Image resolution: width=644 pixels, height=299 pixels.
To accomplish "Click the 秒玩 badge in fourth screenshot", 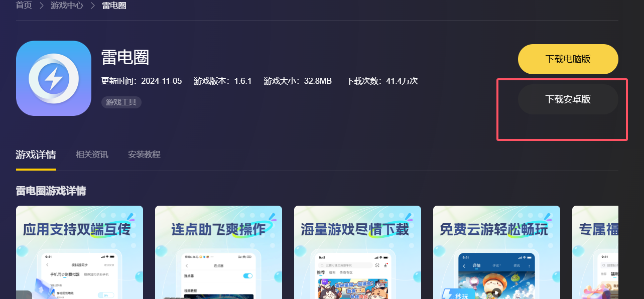I will click(458, 295).
